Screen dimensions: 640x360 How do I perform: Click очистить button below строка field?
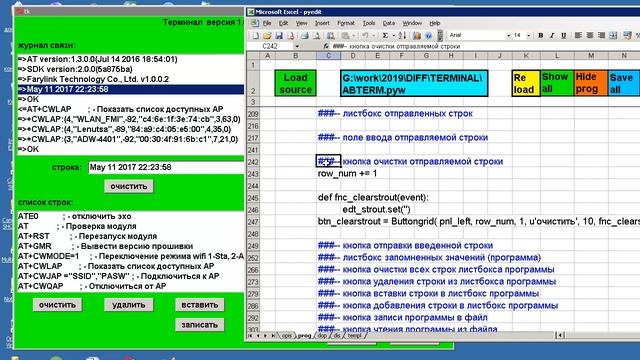tap(129, 186)
